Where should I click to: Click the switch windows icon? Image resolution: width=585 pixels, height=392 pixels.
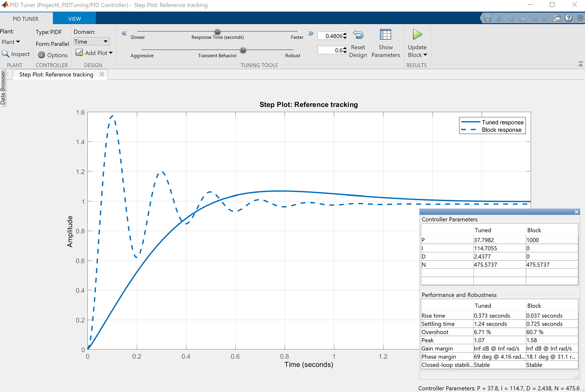[x=557, y=18]
